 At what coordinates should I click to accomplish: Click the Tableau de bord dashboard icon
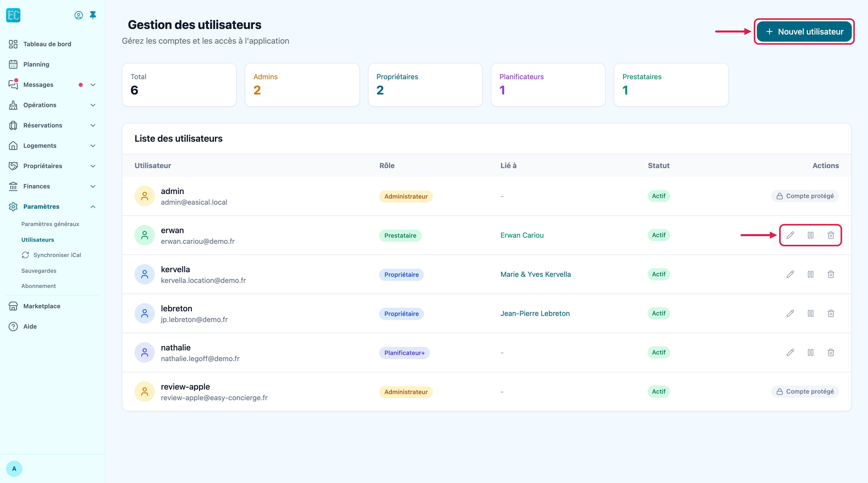coord(13,44)
